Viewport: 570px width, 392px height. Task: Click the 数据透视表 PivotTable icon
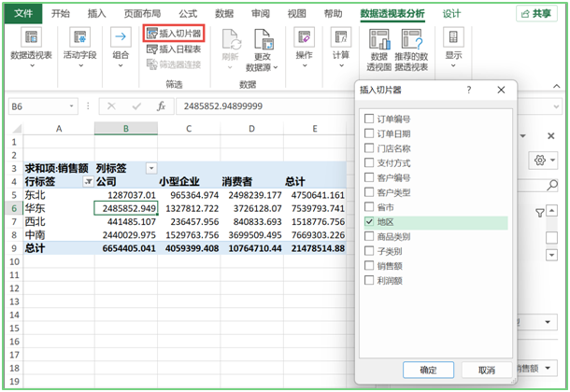(31, 37)
